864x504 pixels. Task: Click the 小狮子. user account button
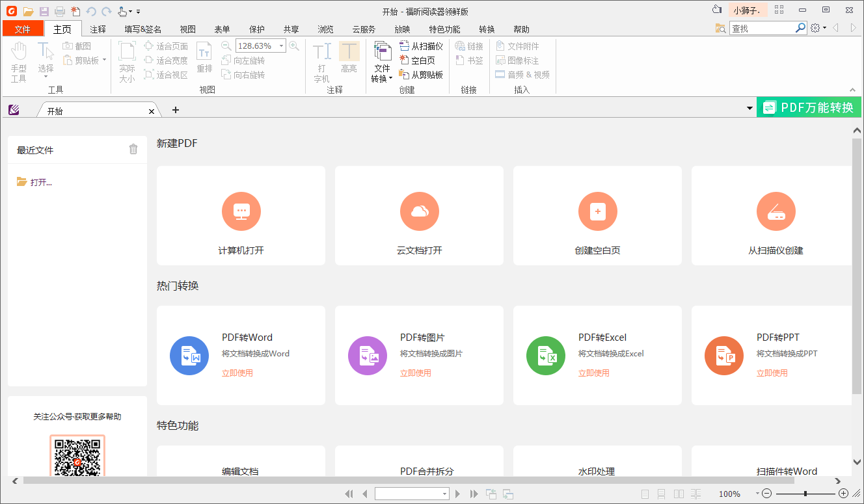pos(748,10)
